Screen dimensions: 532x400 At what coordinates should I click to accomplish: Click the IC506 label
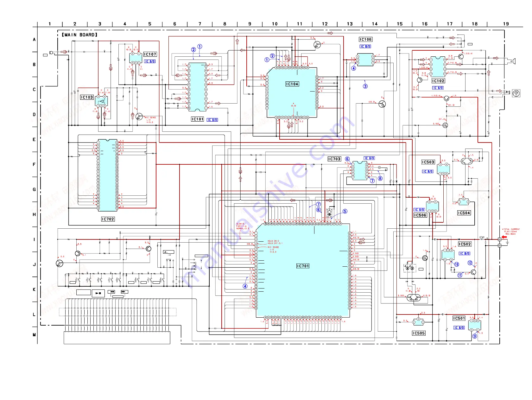tap(420, 215)
